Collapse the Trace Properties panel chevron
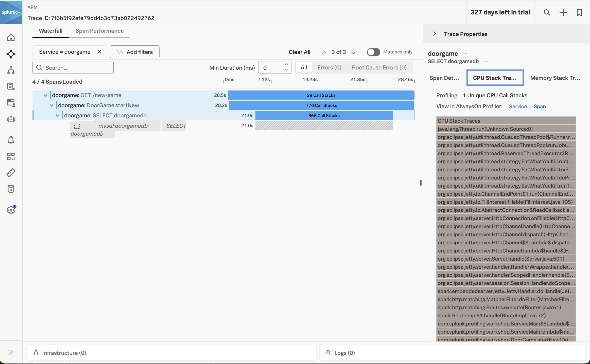Screen dimensions: 590x364 coord(434,34)
